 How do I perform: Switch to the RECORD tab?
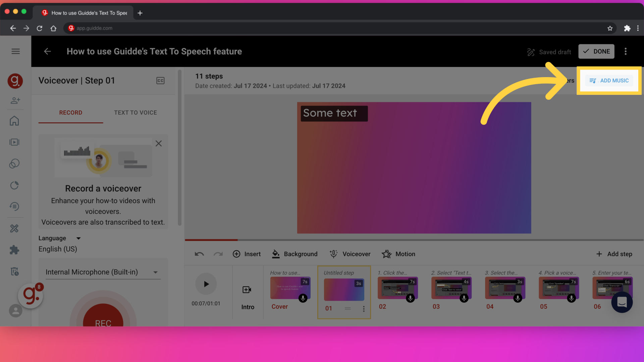click(x=71, y=113)
